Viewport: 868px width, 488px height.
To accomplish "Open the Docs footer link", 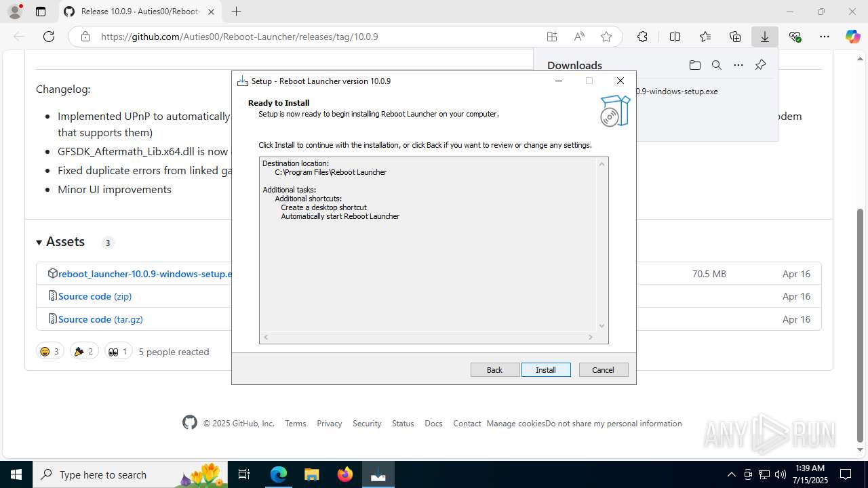I will coord(433,423).
